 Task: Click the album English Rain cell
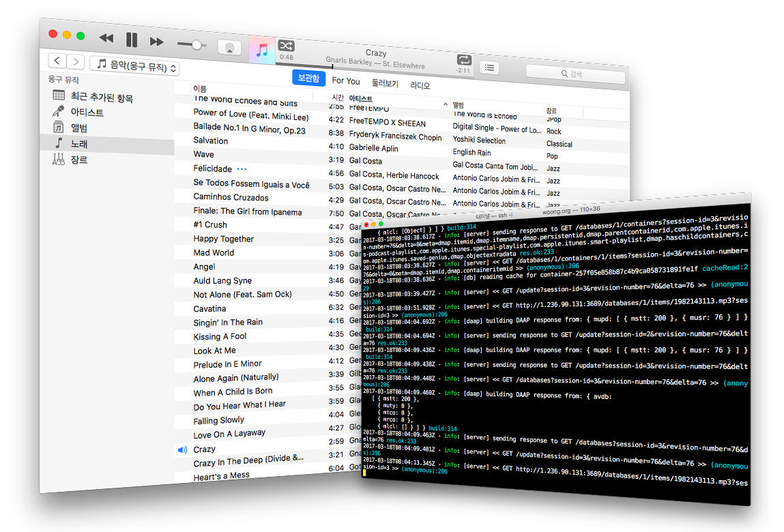[x=471, y=153]
